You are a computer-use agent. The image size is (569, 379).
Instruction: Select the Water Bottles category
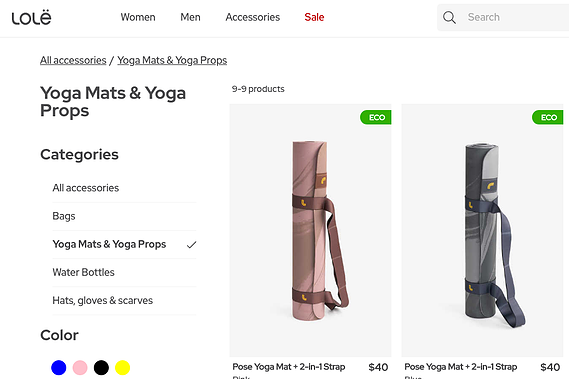pyautogui.click(x=124, y=273)
